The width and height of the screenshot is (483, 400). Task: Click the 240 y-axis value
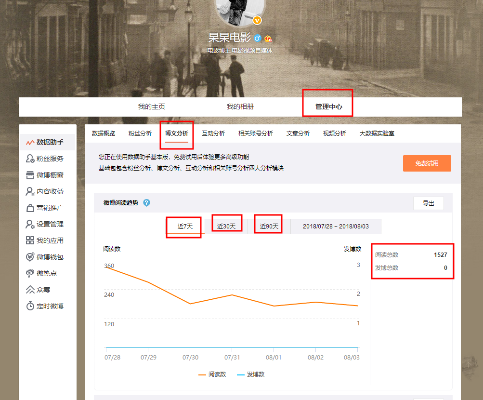tap(109, 295)
